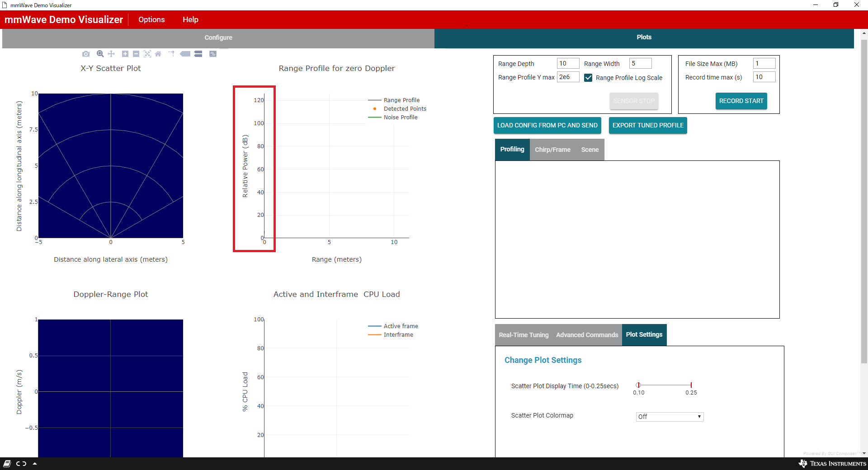Image resolution: width=868 pixels, height=470 pixels.
Task: Click the Doppler-Range plot area
Action: pos(111,389)
